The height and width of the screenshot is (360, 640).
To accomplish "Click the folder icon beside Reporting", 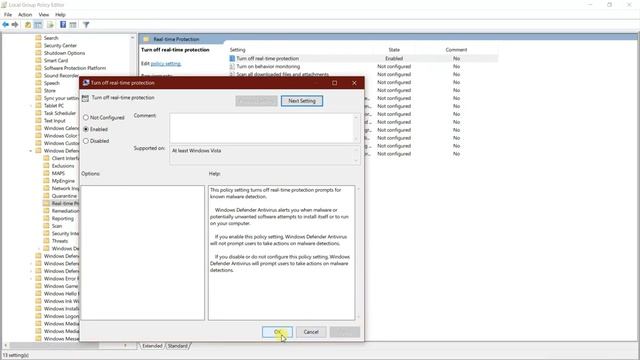I will pyautogui.click(x=47, y=218).
